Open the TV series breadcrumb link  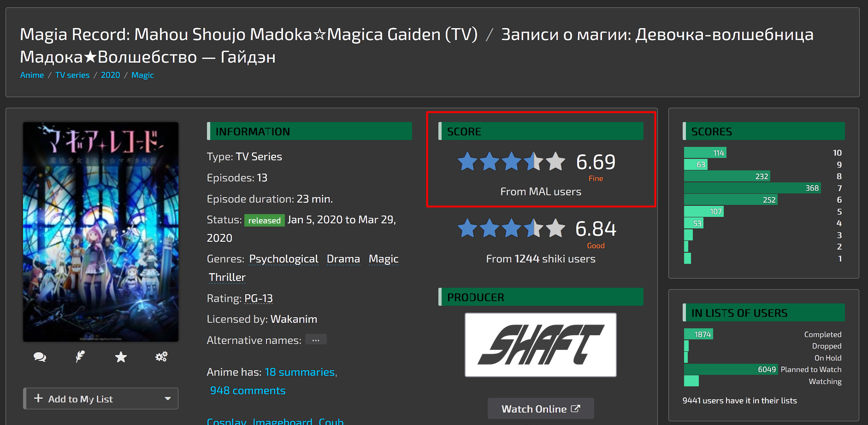pyautogui.click(x=72, y=75)
